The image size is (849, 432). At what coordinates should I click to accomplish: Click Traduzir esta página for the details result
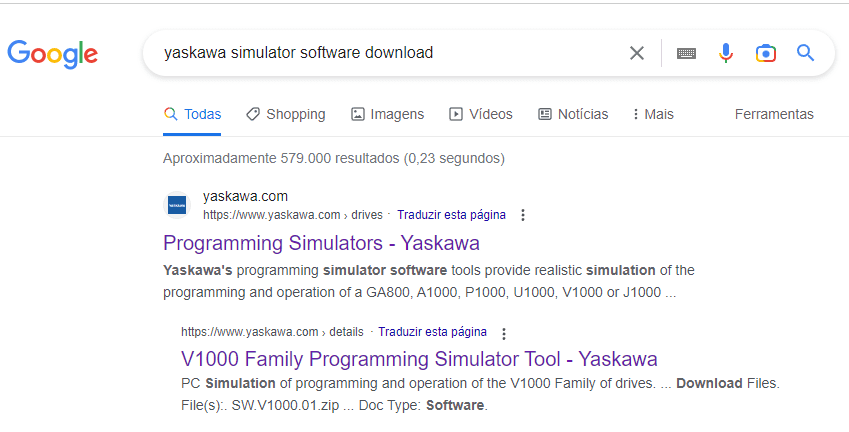[x=432, y=332]
